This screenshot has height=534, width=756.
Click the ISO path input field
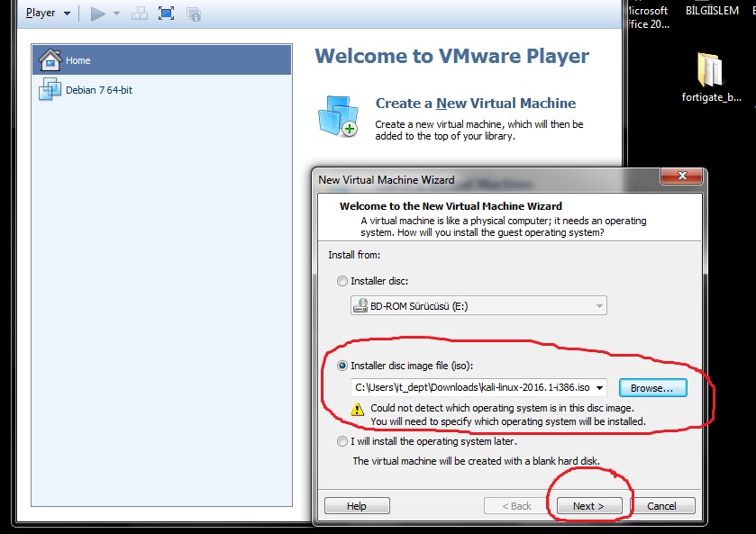(472, 387)
